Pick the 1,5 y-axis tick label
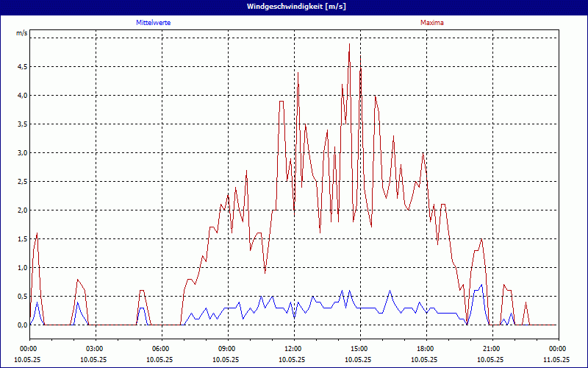Viewport: 588px width, 368px height. [x=21, y=238]
